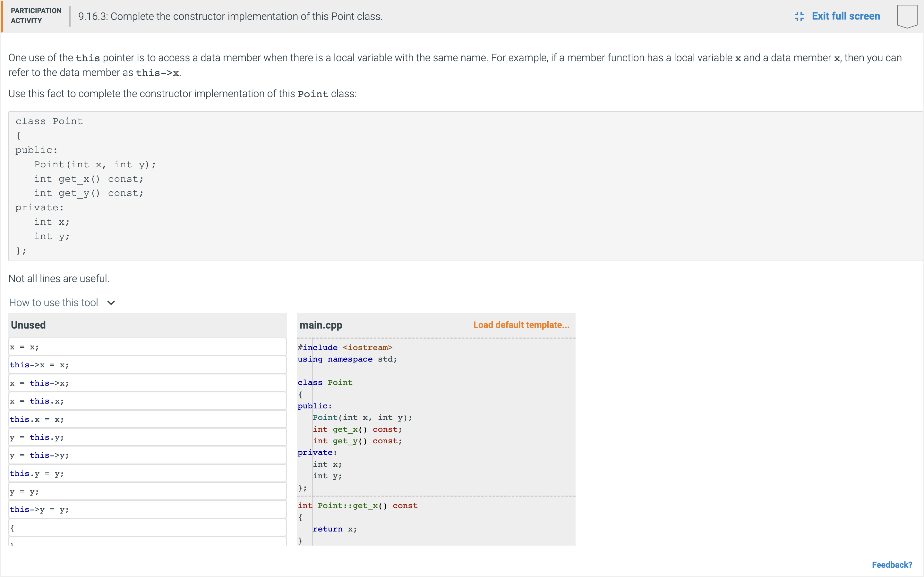924x577 pixels.
Task: Select the 'y = this->y;' code block
Action: (x=147, y=455)
